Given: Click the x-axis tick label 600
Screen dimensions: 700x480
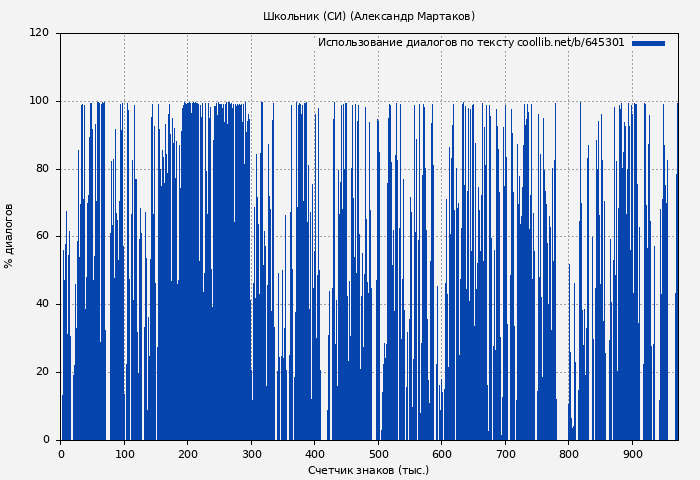Looking at the screenshot, I should [441, 454].
